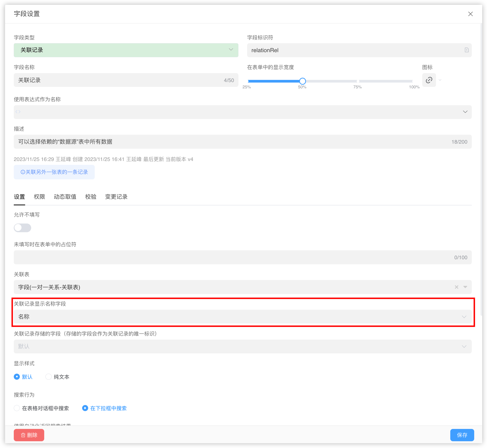Image resolution: width=487 pixels, height=448 pixels.
Task: Open the small arrow next to the 图标 icon
Action: click(x=440, y=80)
